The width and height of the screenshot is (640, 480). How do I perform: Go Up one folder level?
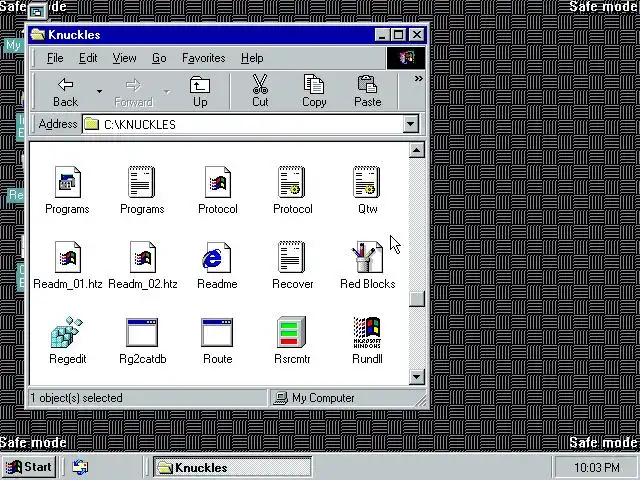[x=200, y=92]
